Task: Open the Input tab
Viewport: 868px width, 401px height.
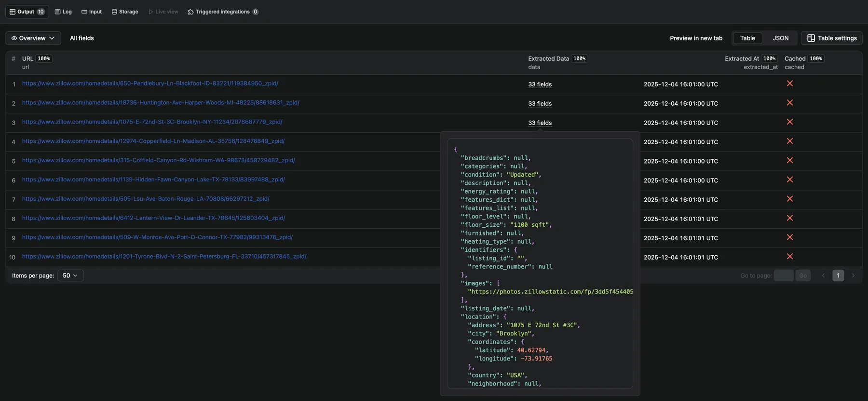Action: (92, 12)
